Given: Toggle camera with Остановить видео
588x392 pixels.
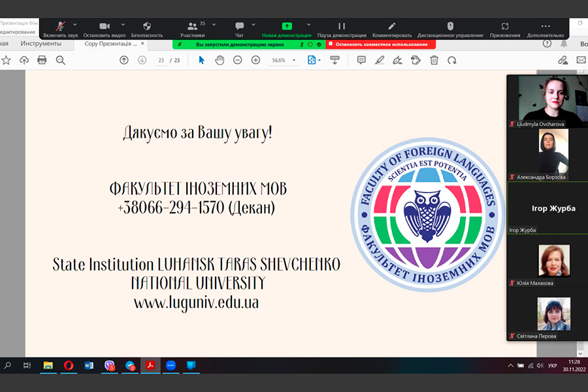Looking at the screenshot, I should 104,27.
